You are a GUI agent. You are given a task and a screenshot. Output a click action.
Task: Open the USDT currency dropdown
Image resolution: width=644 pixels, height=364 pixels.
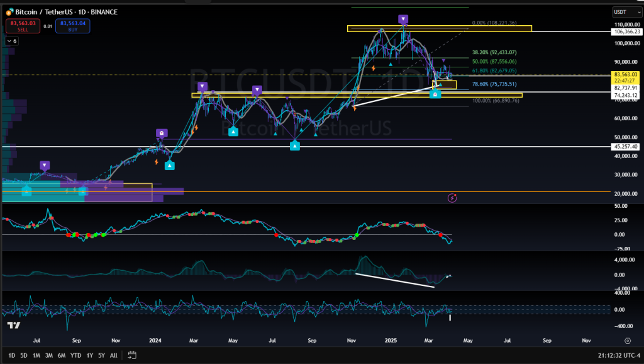(x=627, y=12)
